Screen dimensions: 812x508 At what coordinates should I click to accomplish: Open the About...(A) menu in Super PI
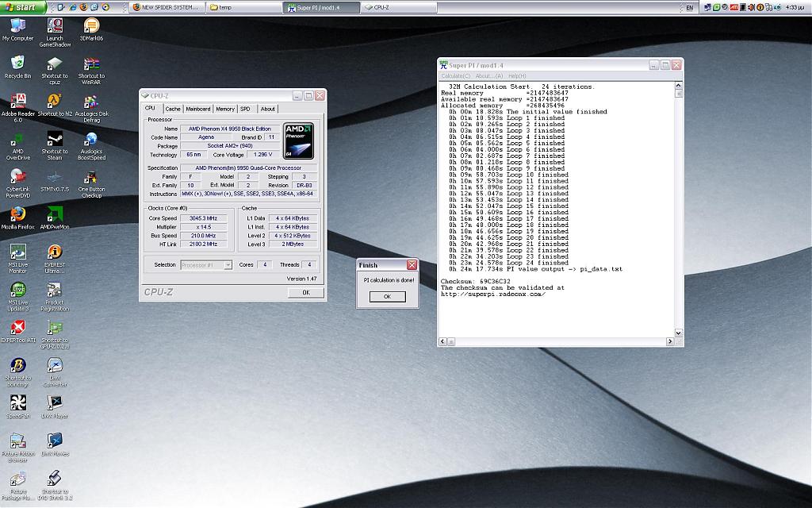click(488, 75)
